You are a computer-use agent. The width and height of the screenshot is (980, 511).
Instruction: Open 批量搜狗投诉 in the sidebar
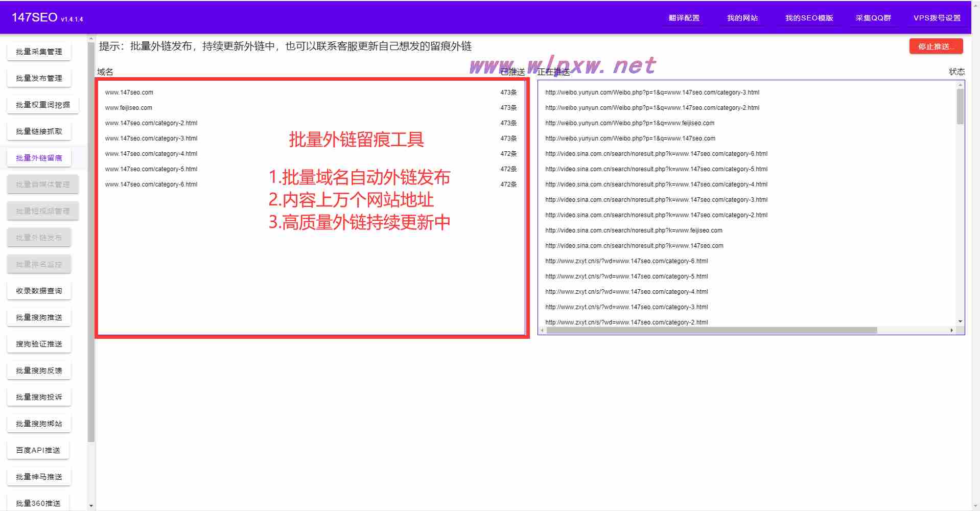[x=39, y=397]
